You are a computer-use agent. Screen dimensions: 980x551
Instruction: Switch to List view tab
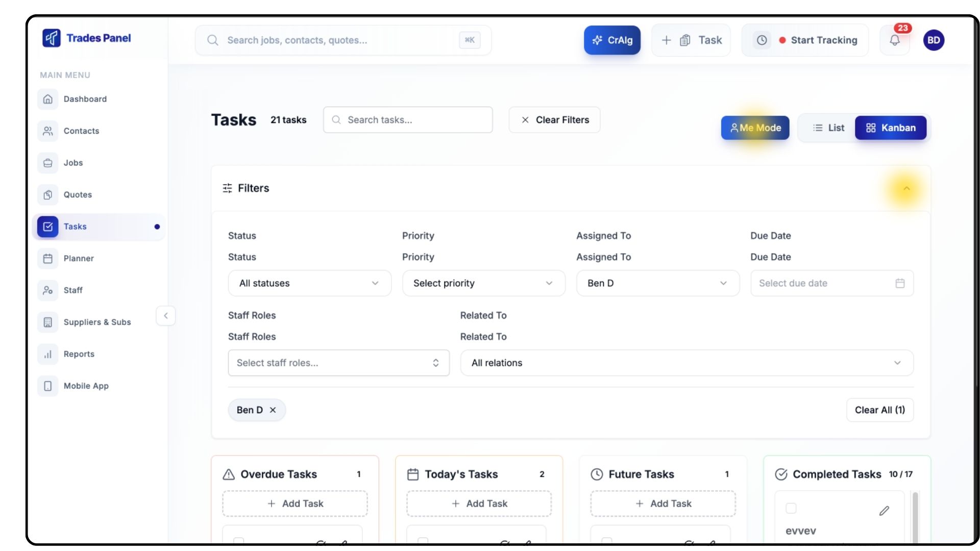[x=828, y=128]
